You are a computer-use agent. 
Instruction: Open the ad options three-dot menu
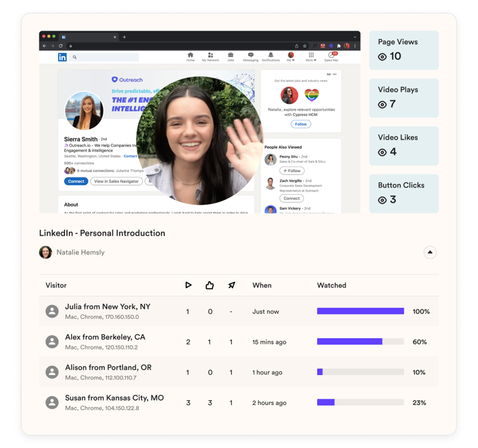(335, 74)
